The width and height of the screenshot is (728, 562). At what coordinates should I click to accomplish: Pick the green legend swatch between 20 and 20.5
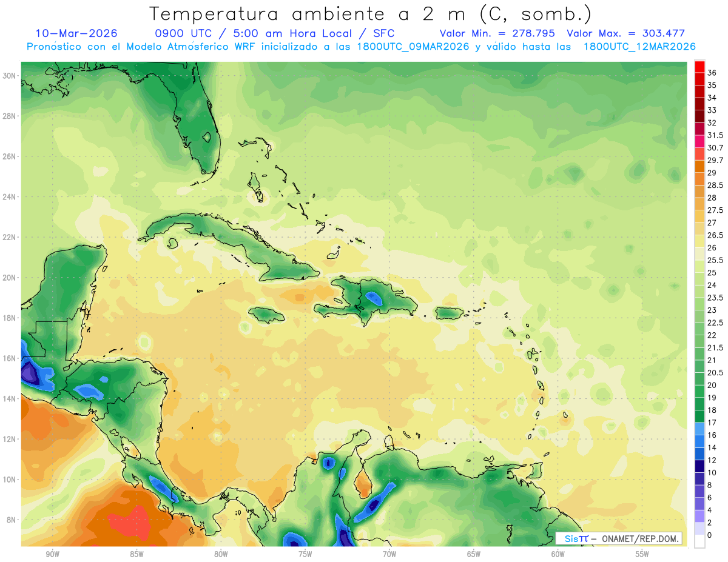699,379
